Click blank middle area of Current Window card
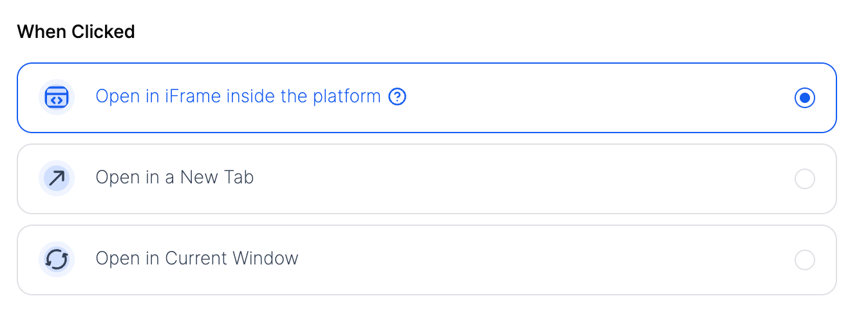 coord(515,260)
